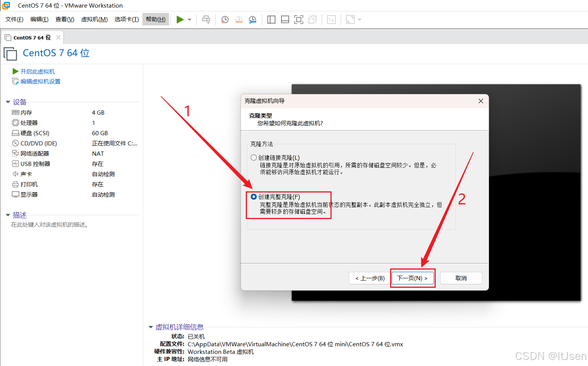Click the 处理器 processor device icon
The height and width of the screenshot is (366, 588).
pyautogui.click(x=16, y=123)
